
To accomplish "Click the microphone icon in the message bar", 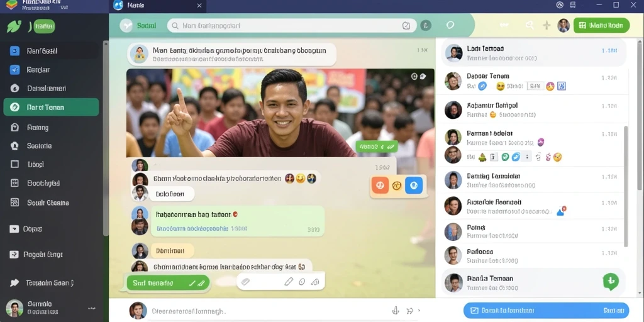I will [x=396, y=311].
